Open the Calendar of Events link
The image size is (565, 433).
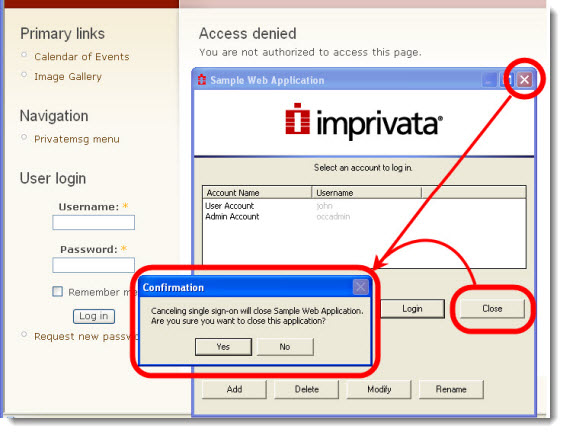(82, 57)
